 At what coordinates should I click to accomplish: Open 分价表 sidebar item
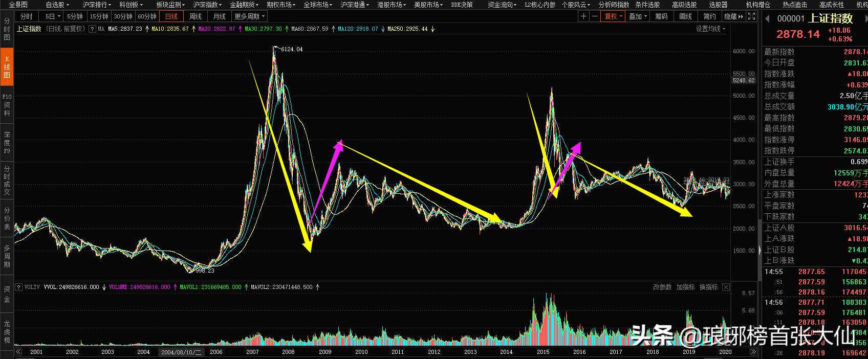[7, 218]
